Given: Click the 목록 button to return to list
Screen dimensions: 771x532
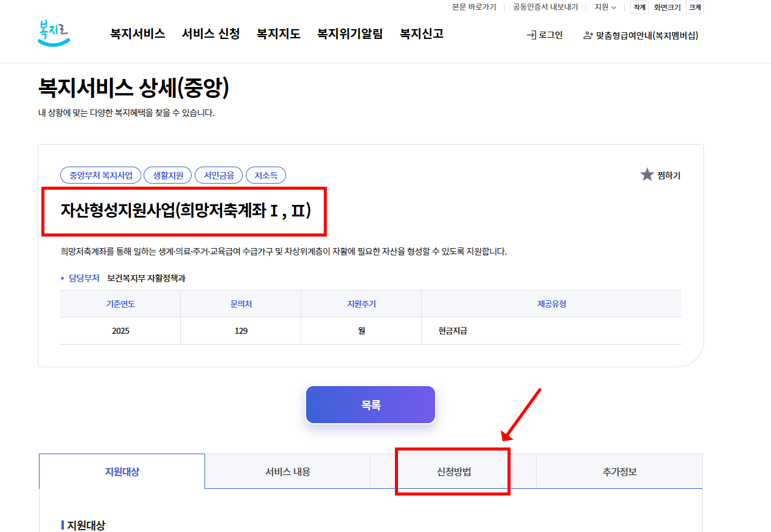Looking at the screenshot, I should [x=370, y=404].
